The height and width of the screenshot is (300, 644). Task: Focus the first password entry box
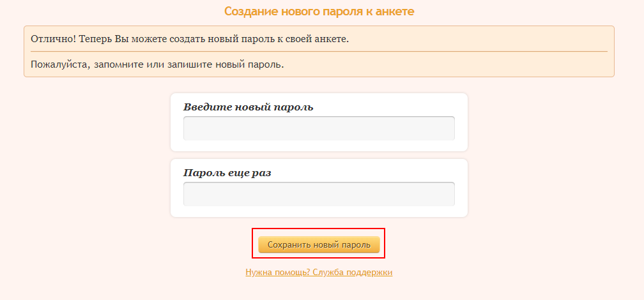point(319,128)
